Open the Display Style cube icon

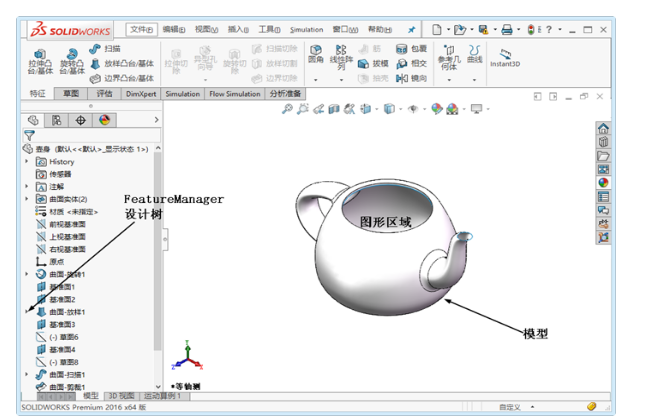point(388,109)
